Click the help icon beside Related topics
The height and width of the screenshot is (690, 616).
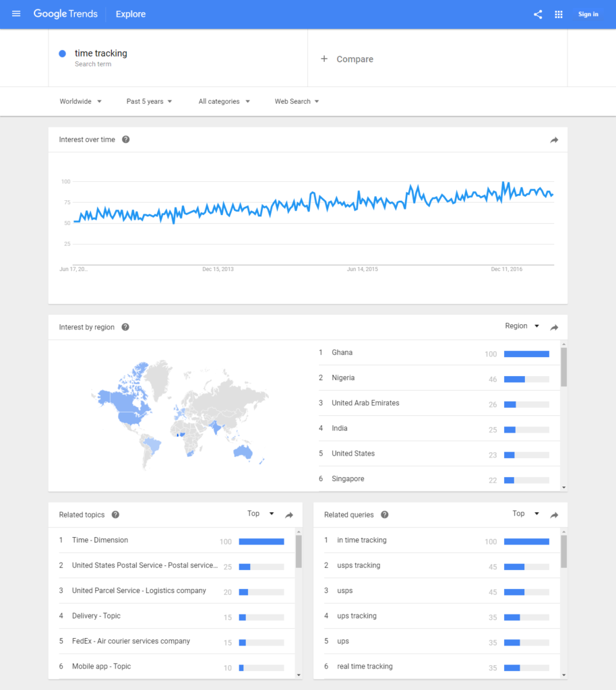point(115,514)
